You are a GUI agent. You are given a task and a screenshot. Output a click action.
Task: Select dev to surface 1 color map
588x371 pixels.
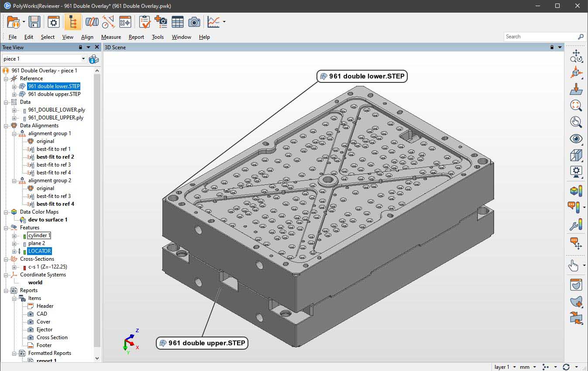point(48,220)
